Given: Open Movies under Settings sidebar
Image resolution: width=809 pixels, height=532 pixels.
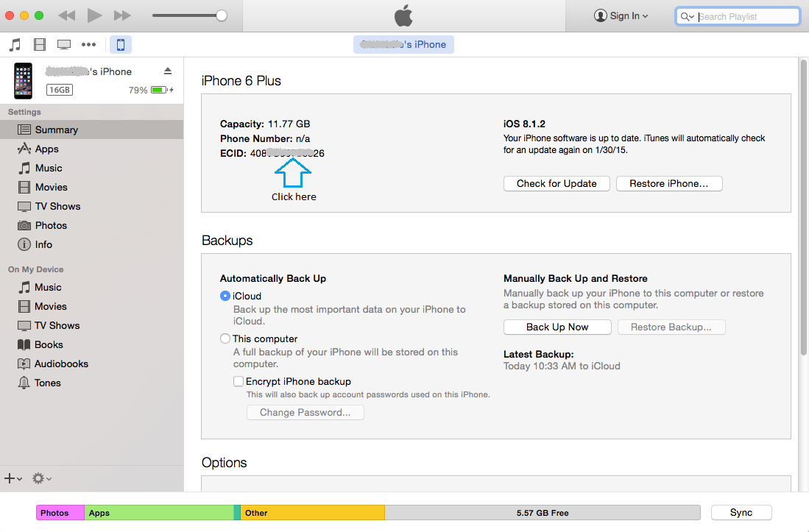Looking at the screenshot, I should pos(92,187).
